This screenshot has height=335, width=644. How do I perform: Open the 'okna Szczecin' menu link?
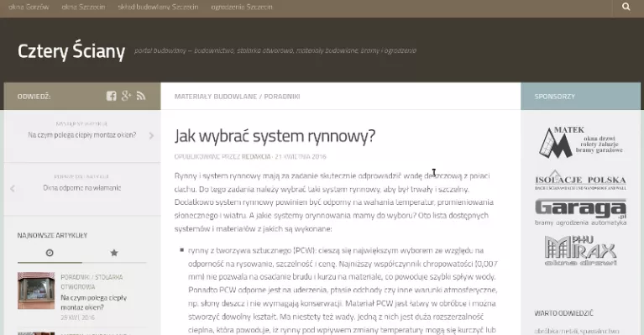83,7
